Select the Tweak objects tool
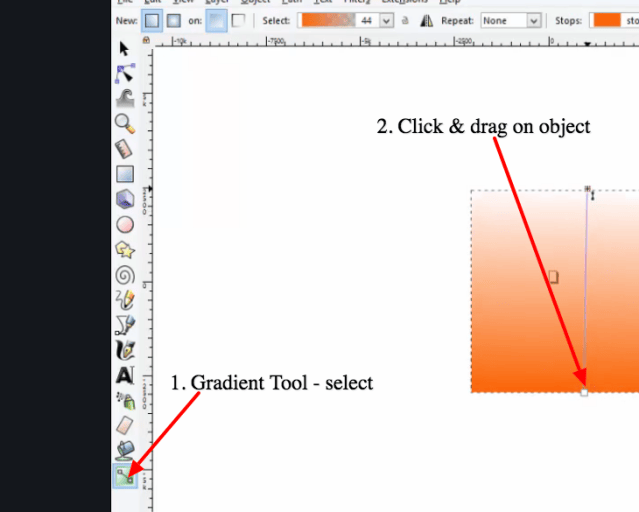Viewport: 639px width, 512px height. pyautogui.click(x=125, y=99)
